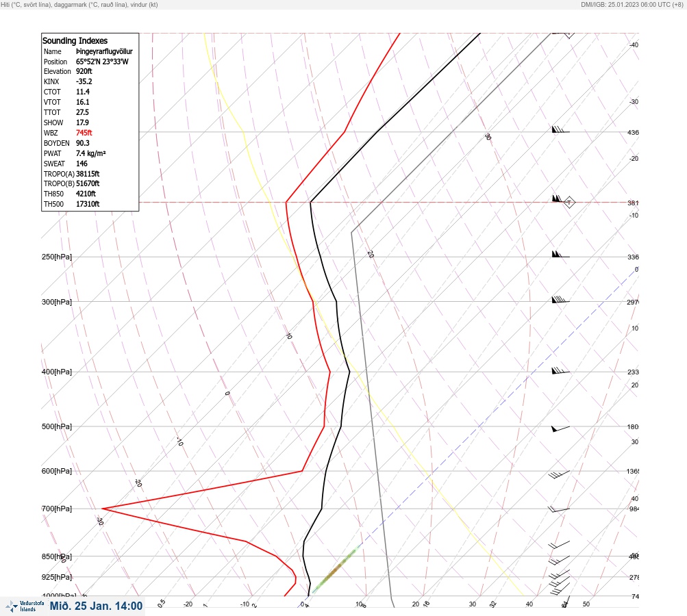
Task: Click the Vedurstofa Islands logo
Action: 25,606
